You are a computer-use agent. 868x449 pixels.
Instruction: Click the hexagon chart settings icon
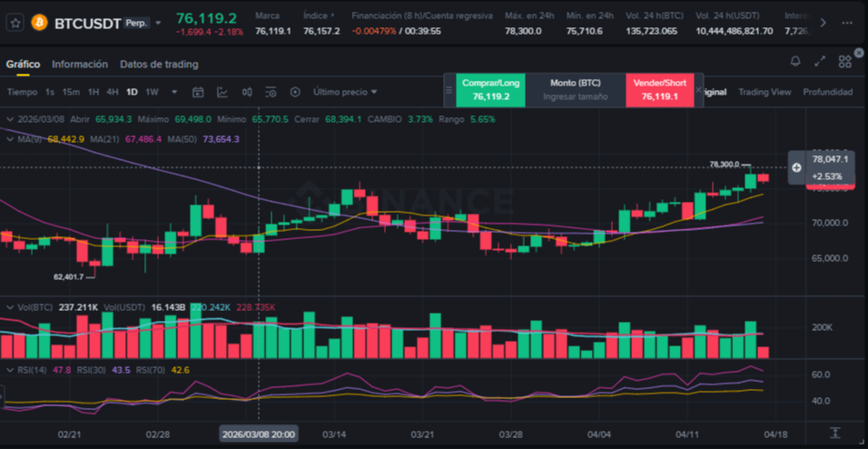[295, 92]
